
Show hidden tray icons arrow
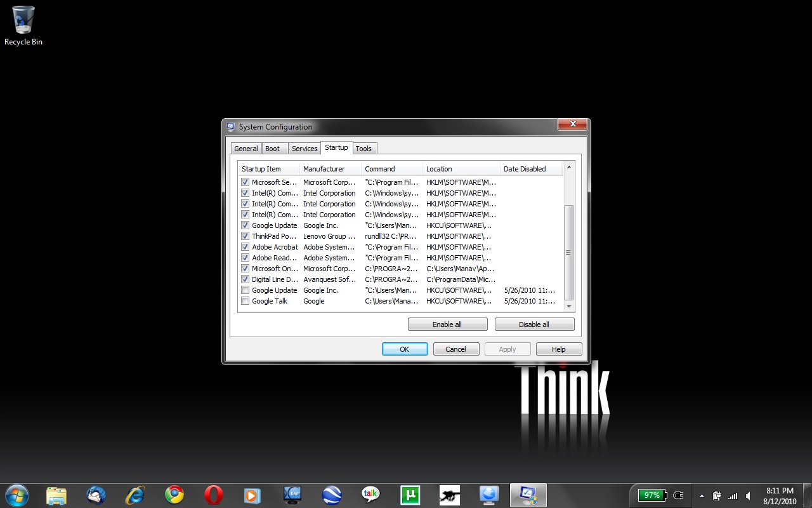[702, 496]
